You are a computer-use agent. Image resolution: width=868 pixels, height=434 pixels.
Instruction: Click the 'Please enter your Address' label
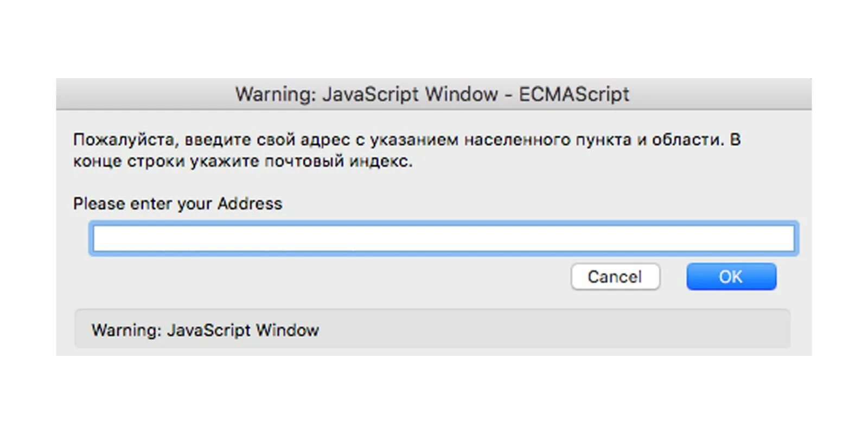point(178,203)
